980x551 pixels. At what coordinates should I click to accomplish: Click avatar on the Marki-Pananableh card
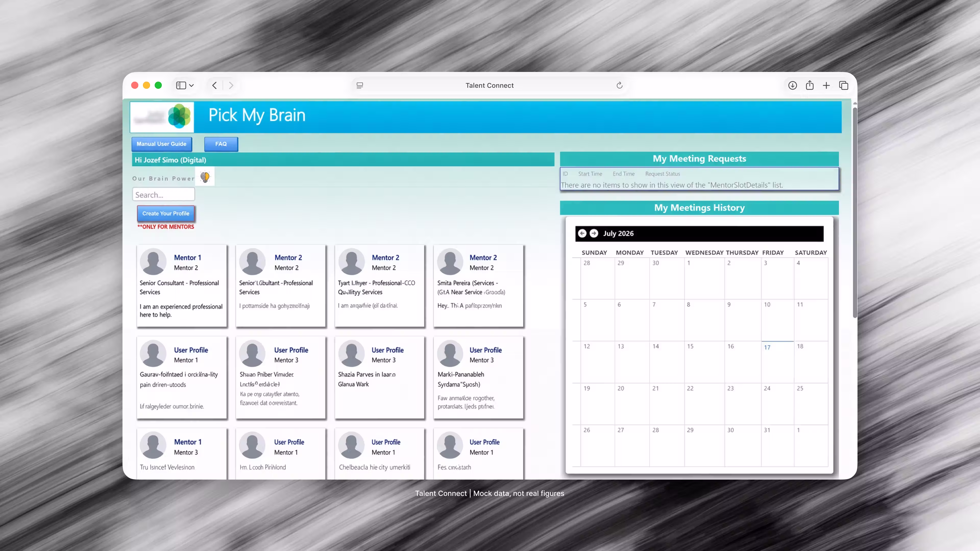[450, 354]
